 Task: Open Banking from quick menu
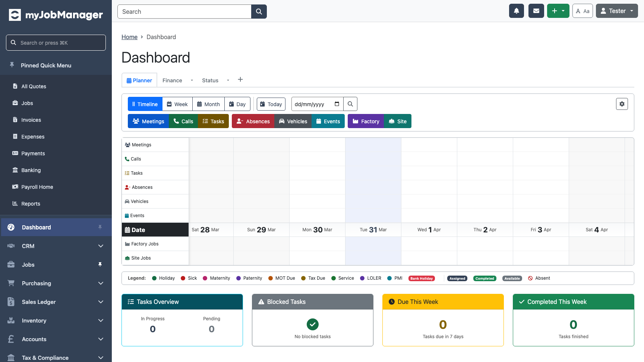(x=31, y=170)
